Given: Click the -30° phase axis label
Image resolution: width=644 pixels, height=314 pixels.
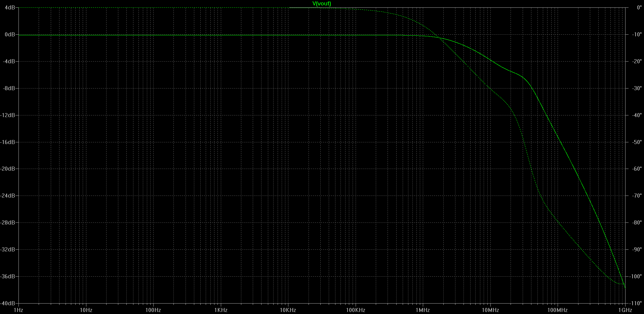Looking at the screenshot, I should [x=637, y=88].
